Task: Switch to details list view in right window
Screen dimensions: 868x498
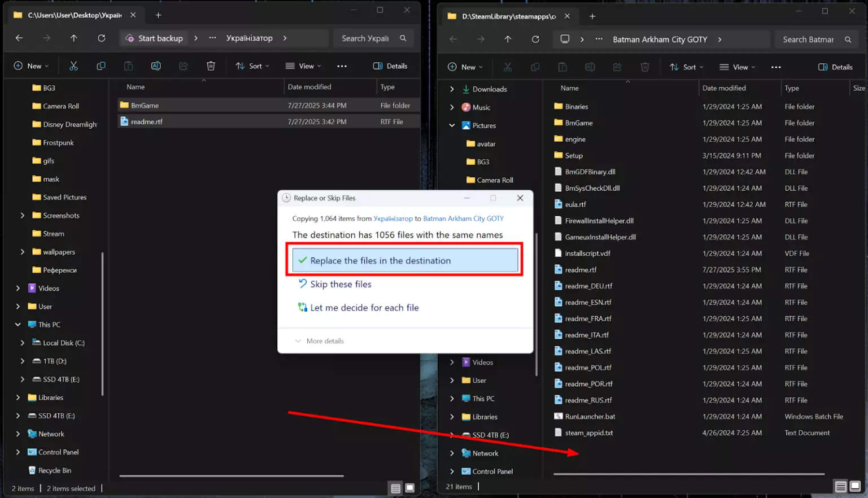Action: [840, 487]
